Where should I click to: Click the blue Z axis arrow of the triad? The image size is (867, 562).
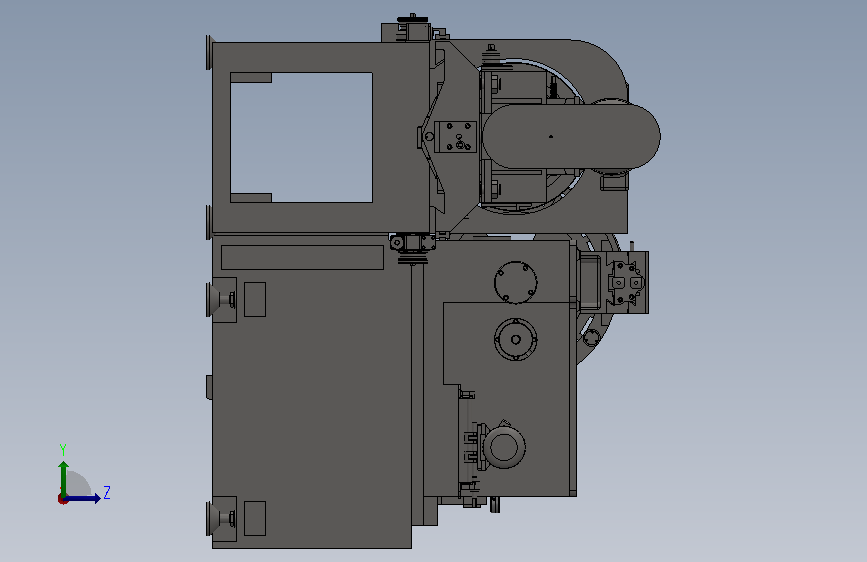click(82, 498)
